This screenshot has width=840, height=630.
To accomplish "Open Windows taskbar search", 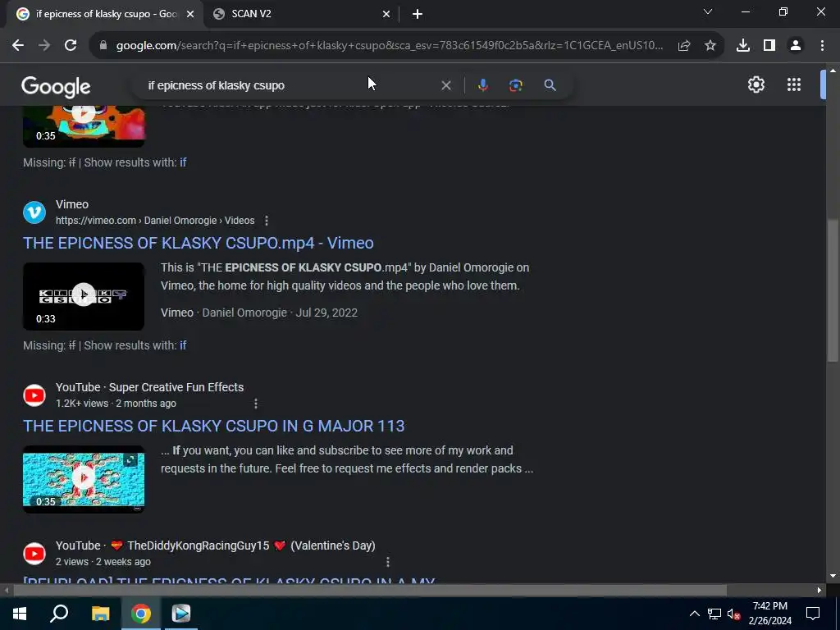I will tap(59, 614).
